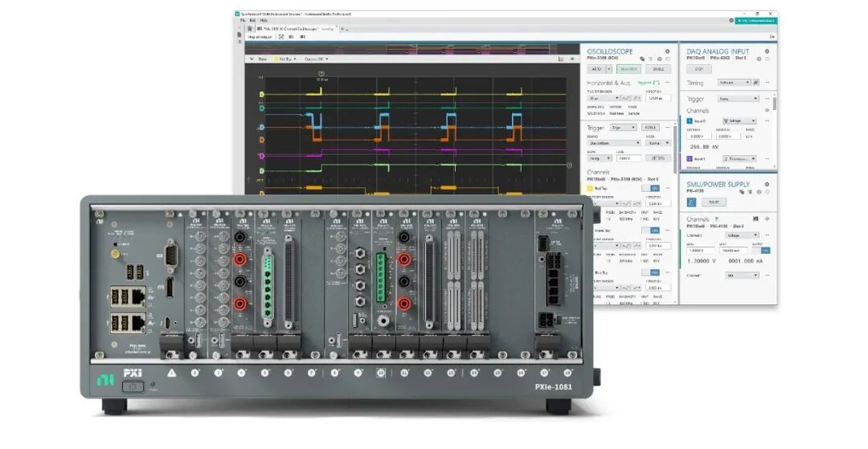Screen dimensions: 868x449
Task: Expand the DAQ Timing dropdown
Action: (x=735, y=82)
